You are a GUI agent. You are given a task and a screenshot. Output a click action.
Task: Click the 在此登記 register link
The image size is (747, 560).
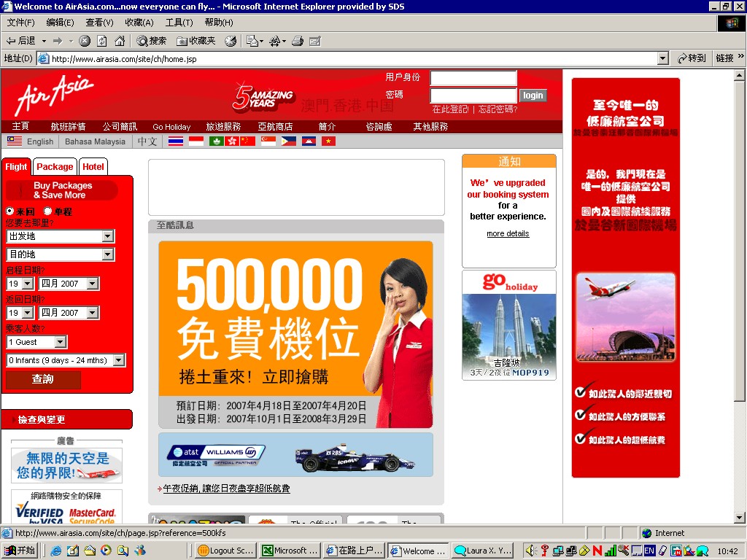pos(451,109)
